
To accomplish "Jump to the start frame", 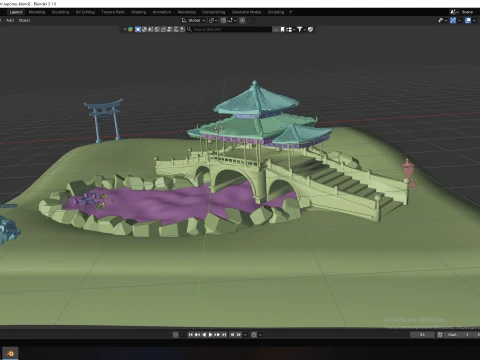I will [x=190, y=334].
